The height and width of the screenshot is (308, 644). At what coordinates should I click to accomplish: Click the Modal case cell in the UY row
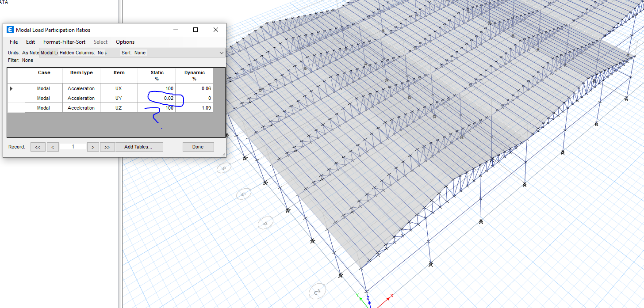point(44,98)
